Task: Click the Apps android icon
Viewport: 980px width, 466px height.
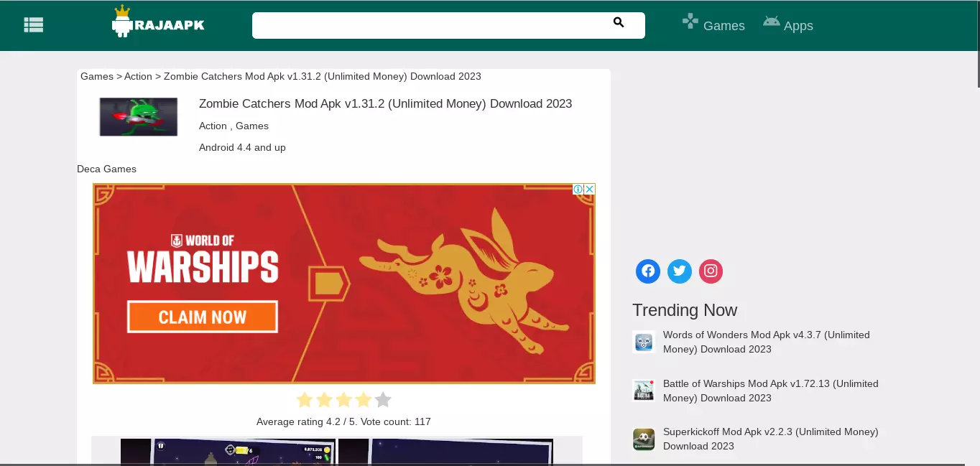Action: coord(772,22)
